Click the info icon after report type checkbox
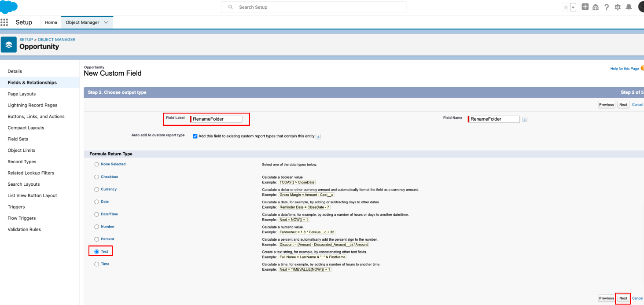The image size is (644, 305). pyautogui.click(x=318, y=136)
